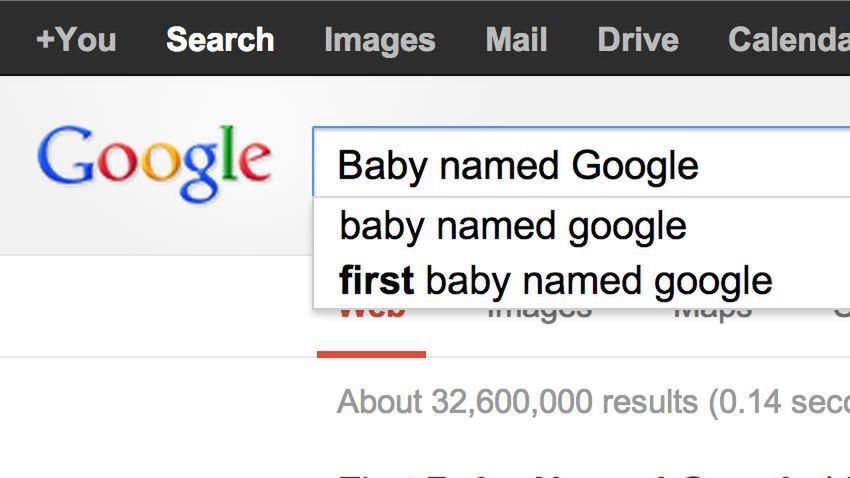850x478 pixels.
Task: Click the '(0.14 sec' search time text
Action: [779, 402]
